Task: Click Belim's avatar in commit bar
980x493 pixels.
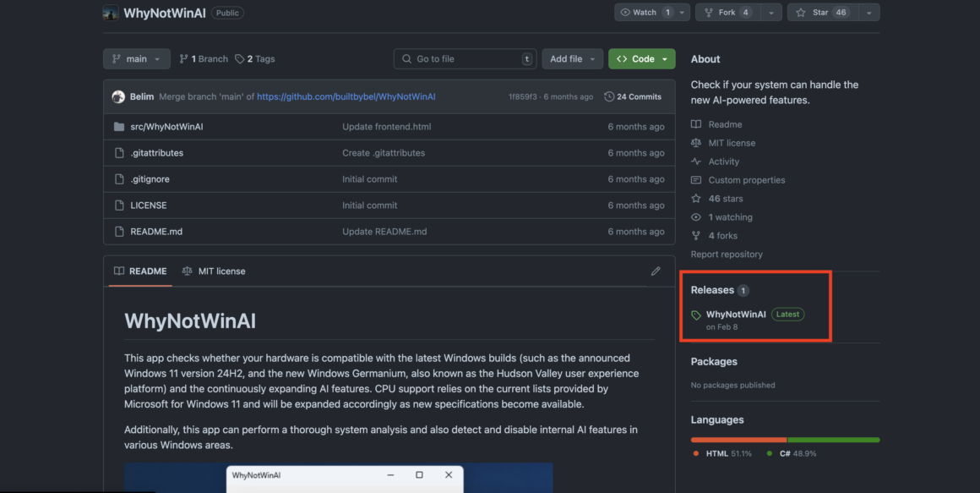Action: pyautogui.click(x=119, y=97)
